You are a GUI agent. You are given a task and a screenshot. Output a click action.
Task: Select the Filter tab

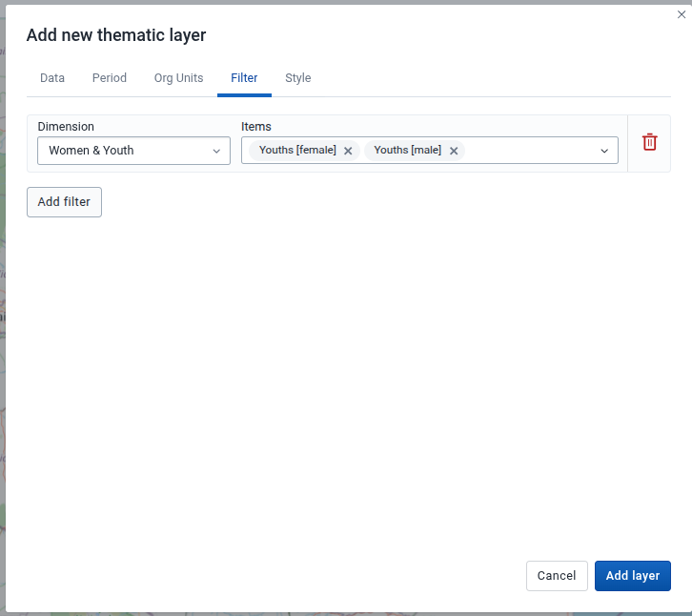244,78
